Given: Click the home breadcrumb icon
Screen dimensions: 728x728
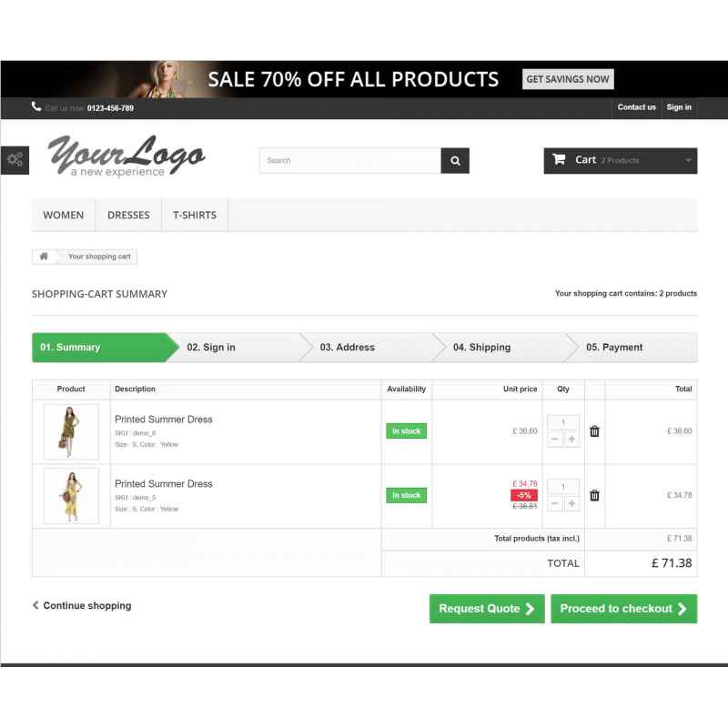Looking at the screenshot, I should pyautogui.click(x=44, y=257).
